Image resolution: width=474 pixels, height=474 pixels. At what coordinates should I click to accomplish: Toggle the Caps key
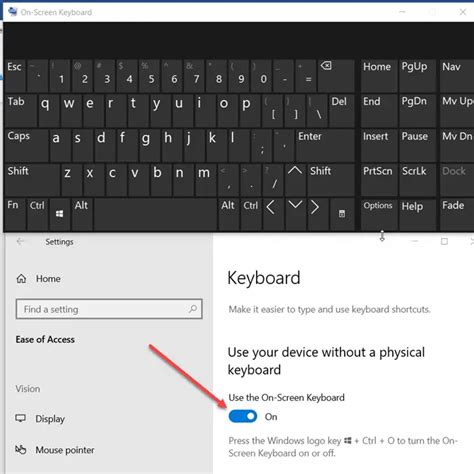26,145
